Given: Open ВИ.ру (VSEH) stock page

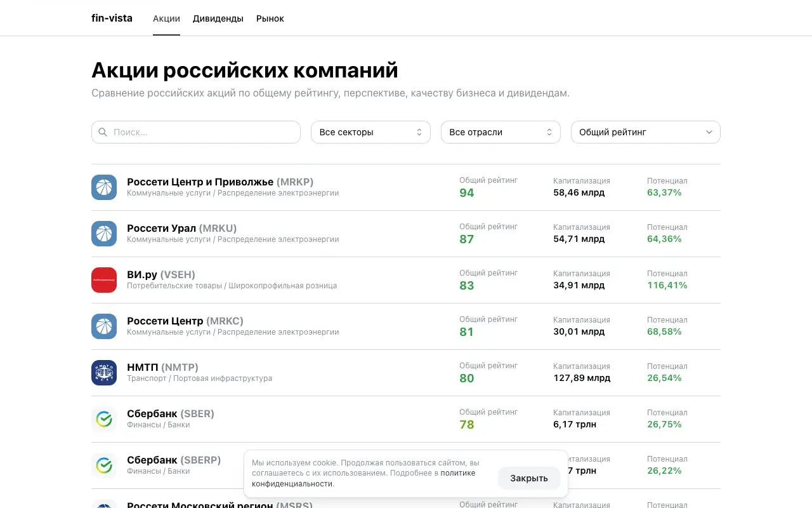Looking at the screenshot, I should pos(161,274).
